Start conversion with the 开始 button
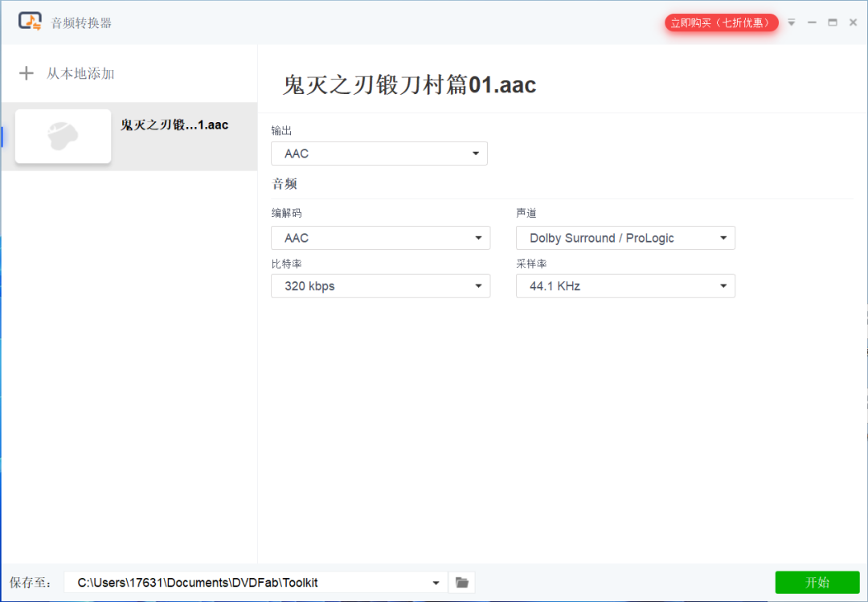 (817, 582)
